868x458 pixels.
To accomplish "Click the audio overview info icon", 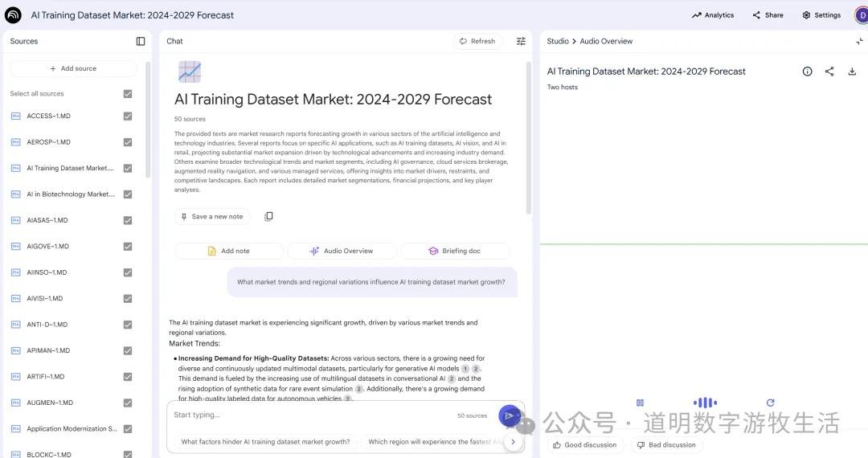I will point(807,72).
